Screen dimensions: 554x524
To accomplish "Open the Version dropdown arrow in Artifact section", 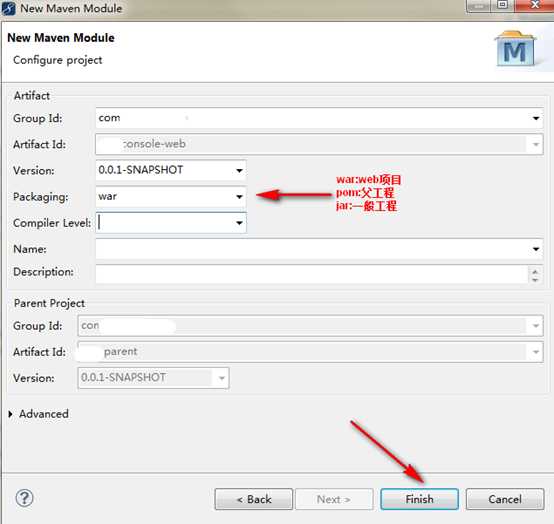I will point(239,171).
